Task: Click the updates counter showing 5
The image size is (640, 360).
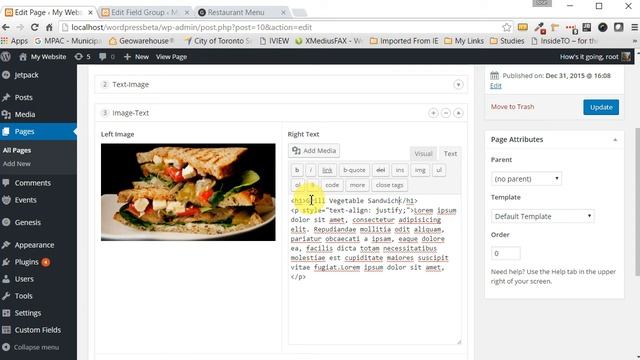Action: (82, 57)
